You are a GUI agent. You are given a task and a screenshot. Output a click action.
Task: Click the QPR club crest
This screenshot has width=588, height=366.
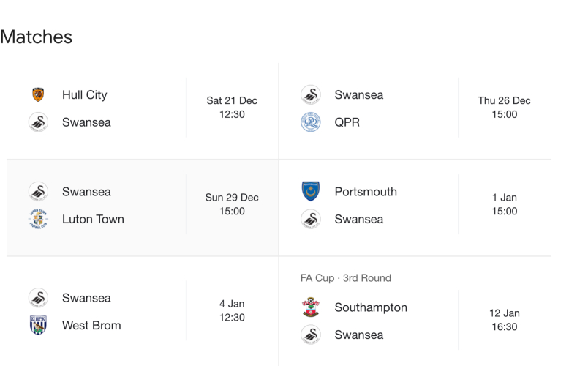coord(311,122)
